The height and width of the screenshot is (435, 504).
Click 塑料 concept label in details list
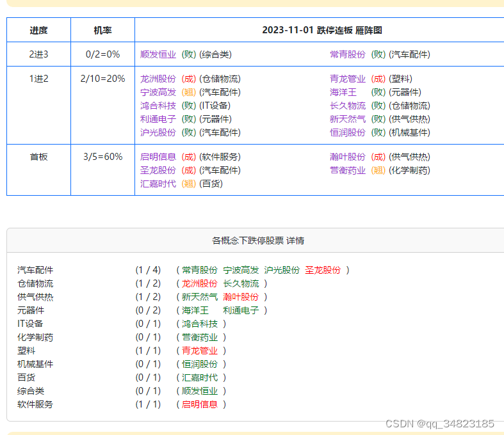[x=26, y=351]
